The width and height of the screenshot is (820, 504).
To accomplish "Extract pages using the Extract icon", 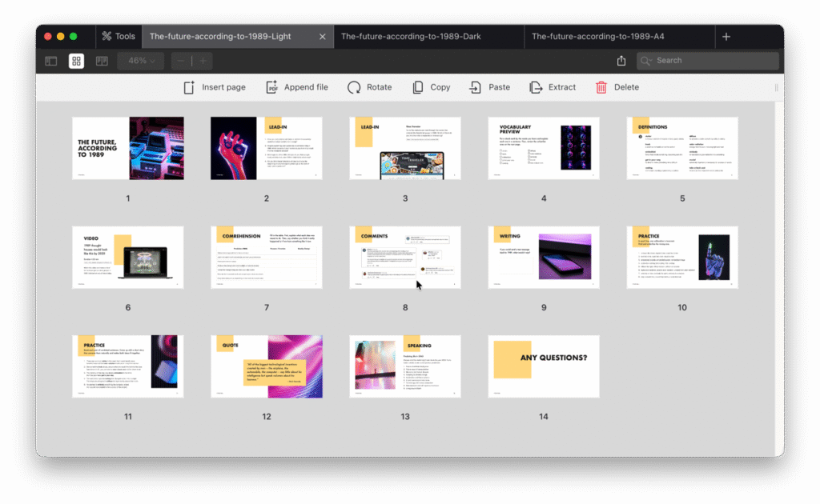I will (x=536, y=87).
